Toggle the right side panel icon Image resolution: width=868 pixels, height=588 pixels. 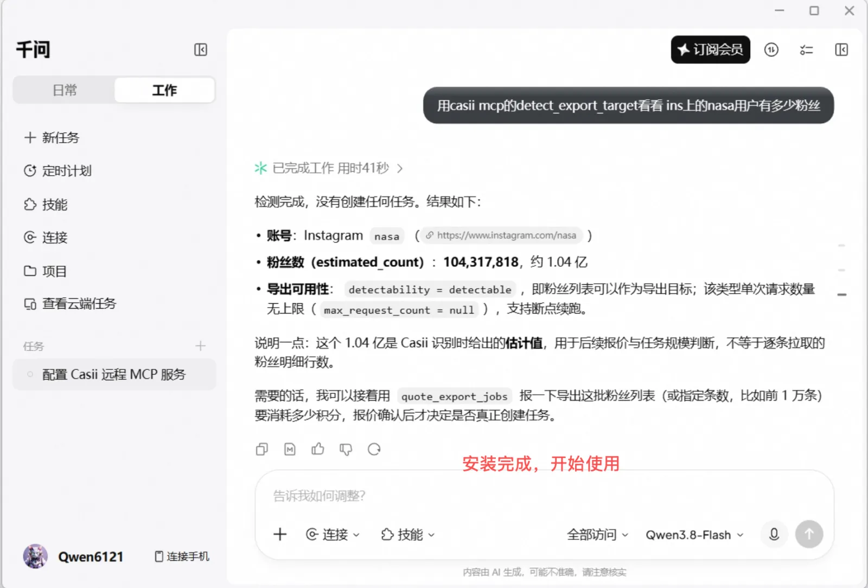pos(841,50)
